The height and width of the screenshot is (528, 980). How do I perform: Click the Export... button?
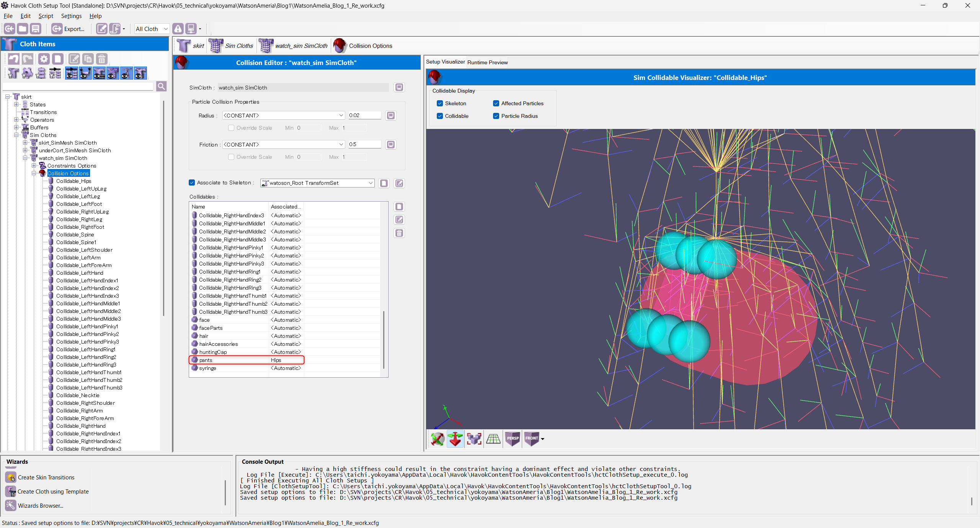point(68,29)
